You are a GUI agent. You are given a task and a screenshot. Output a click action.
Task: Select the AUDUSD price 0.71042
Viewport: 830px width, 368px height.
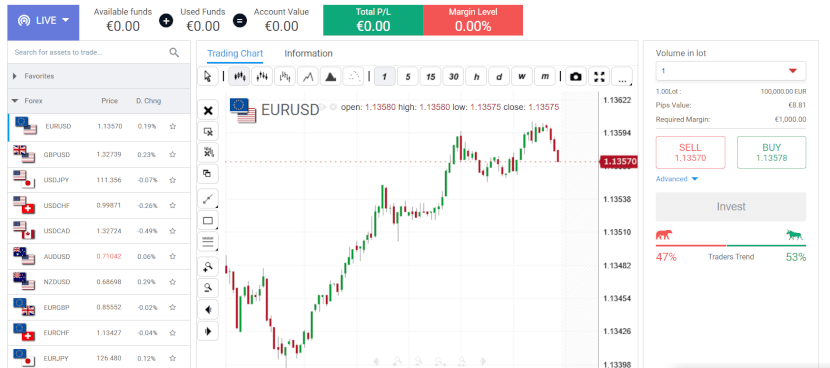coord(109,256)
